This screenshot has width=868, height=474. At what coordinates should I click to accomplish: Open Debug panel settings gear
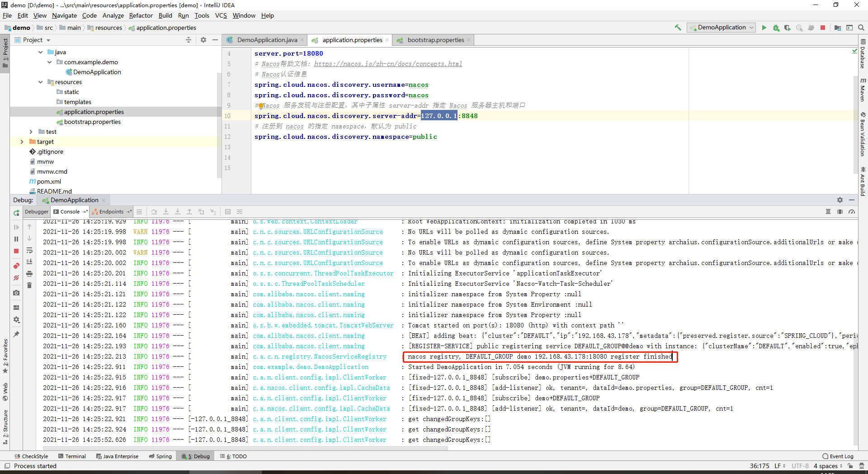click(840, 200)
